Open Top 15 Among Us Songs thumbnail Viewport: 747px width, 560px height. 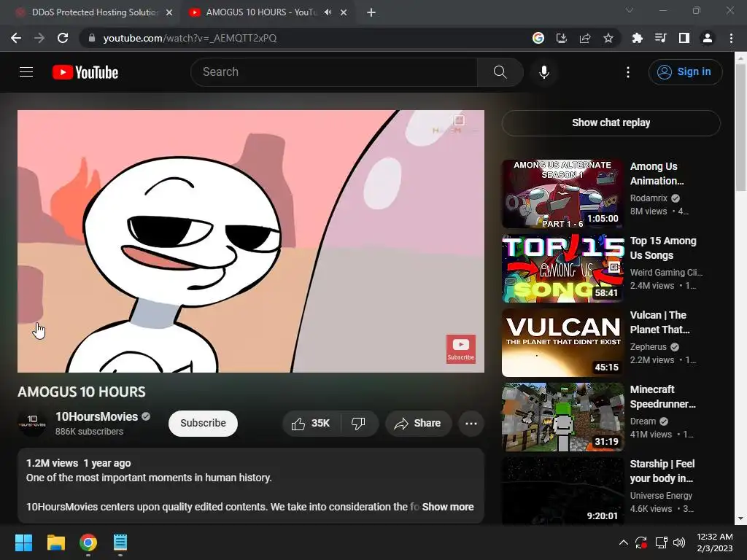[x=562, y=268]
